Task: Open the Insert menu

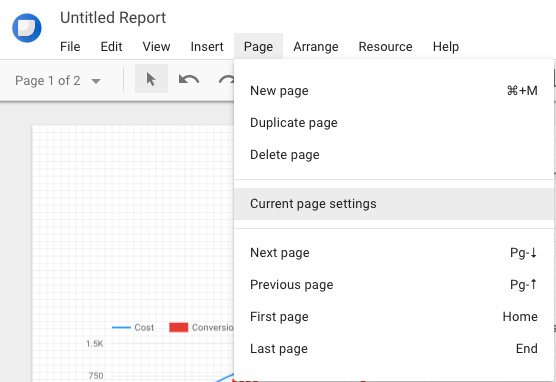Action: [x=207, y=47]
